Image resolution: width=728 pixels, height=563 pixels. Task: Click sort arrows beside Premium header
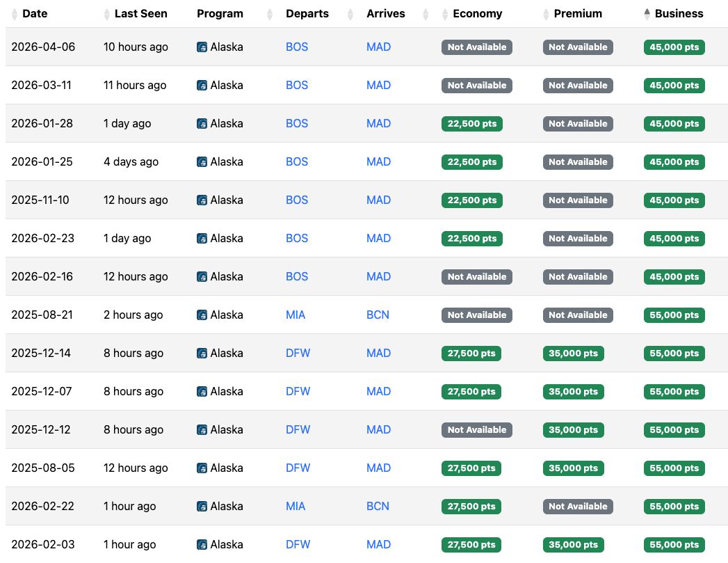546,15
